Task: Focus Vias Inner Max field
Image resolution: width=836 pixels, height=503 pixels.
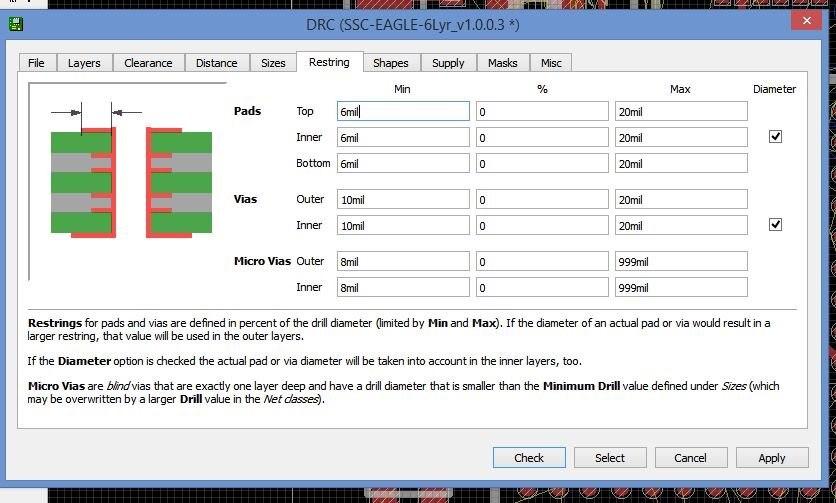Action: tap(681, 225)
